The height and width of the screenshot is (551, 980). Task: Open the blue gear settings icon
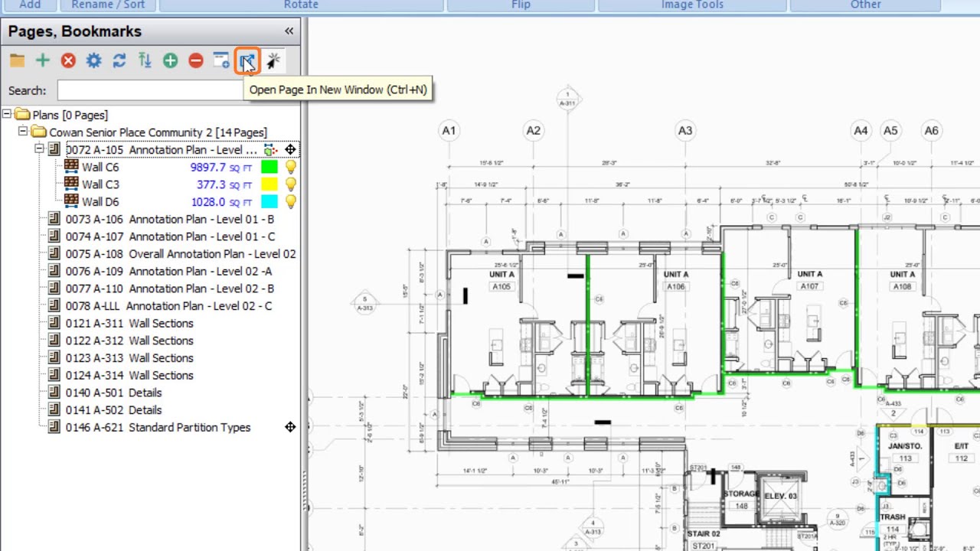tap(93, 60)
